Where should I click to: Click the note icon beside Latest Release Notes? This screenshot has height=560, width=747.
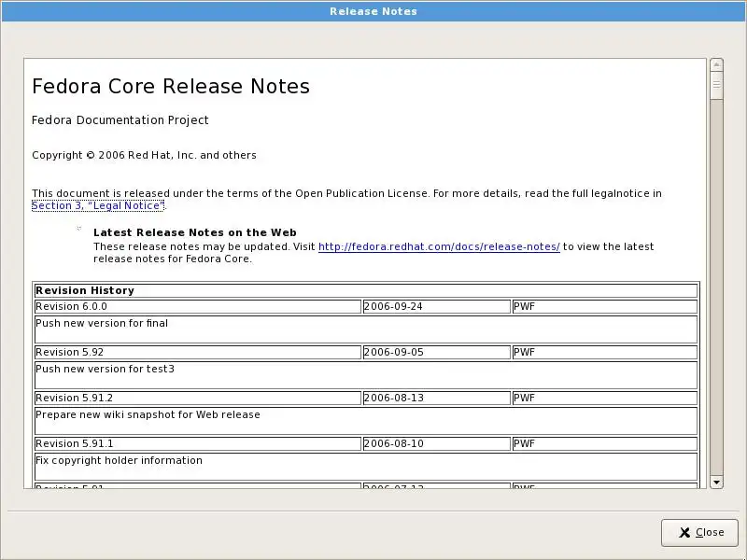tap(79, 229)
